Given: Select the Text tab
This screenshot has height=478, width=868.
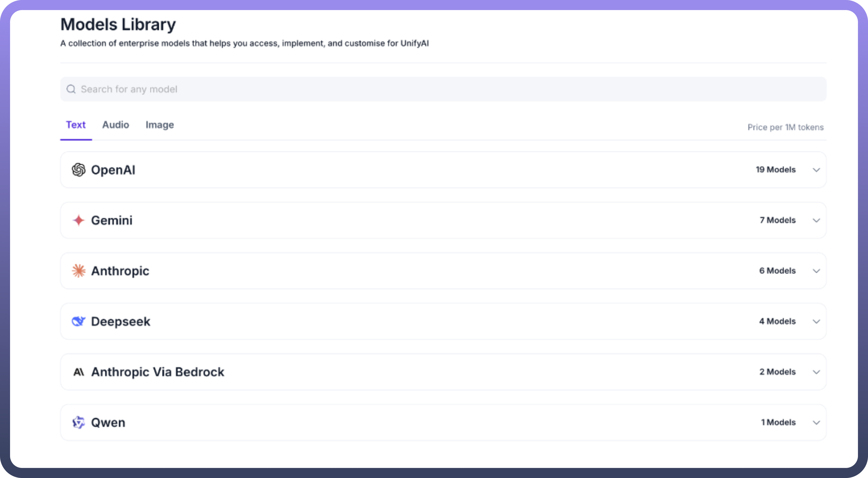Looking at the screenshot, I should point(76,125).
